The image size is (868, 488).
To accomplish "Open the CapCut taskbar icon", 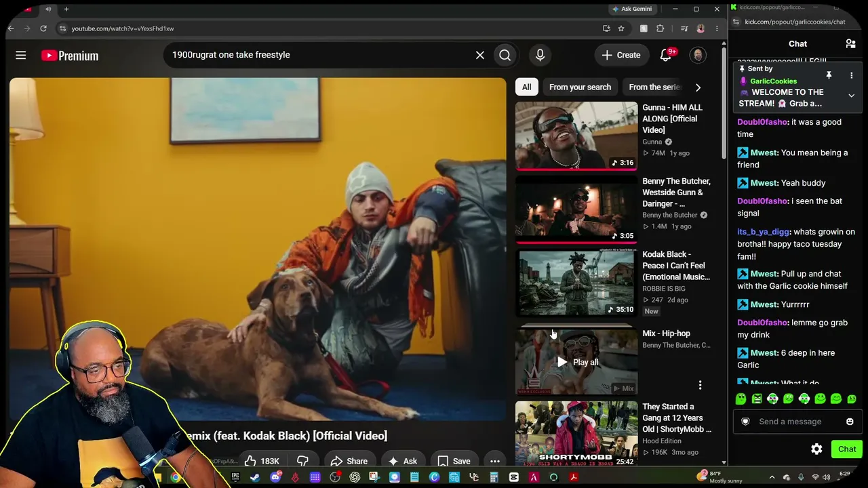I will pyautogui.click(x=514, y=477).
